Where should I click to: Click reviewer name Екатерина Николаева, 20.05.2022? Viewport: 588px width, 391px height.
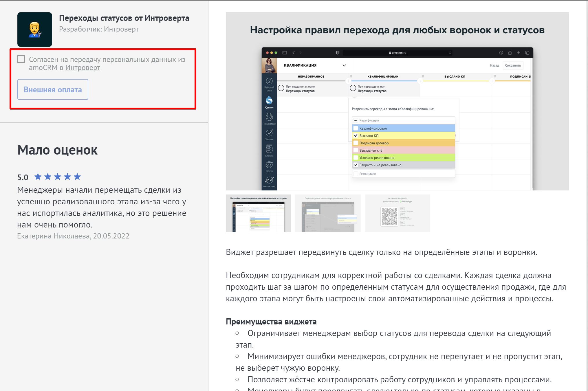pyautogui.click(x=73, y=236)
